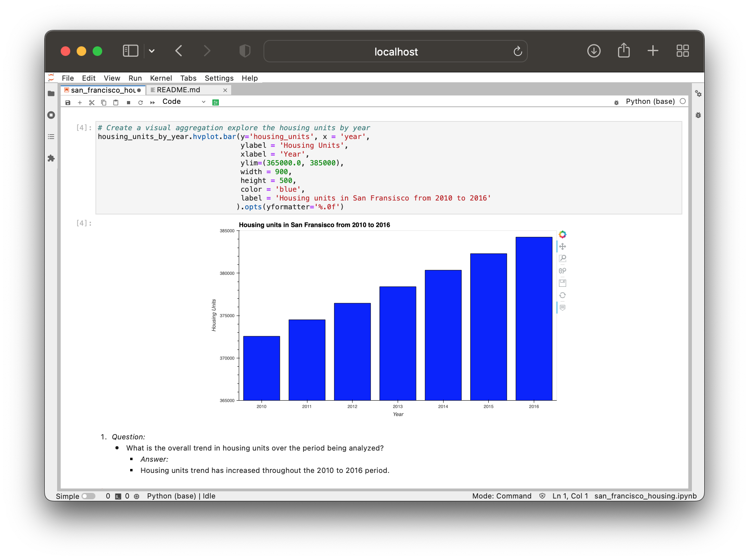Open the file browser folder sidebar icon

pos(51,93)
